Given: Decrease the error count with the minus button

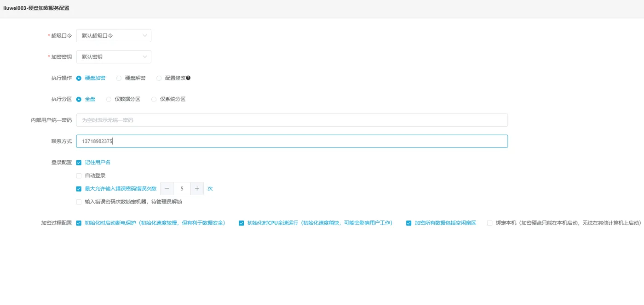Looking at the screenshot, I should (167, 188).
